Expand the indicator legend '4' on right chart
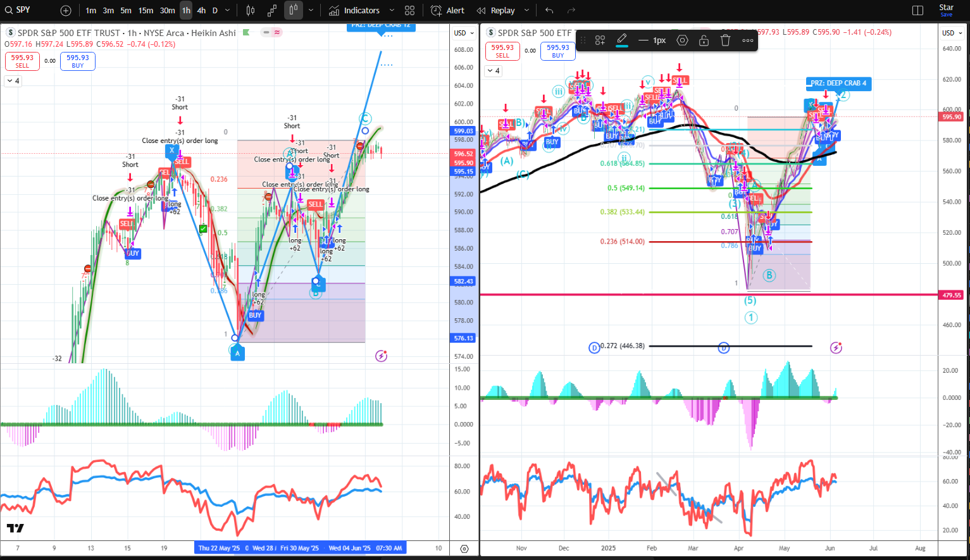This screenshot has width=970, height=560. pos(494,71)
